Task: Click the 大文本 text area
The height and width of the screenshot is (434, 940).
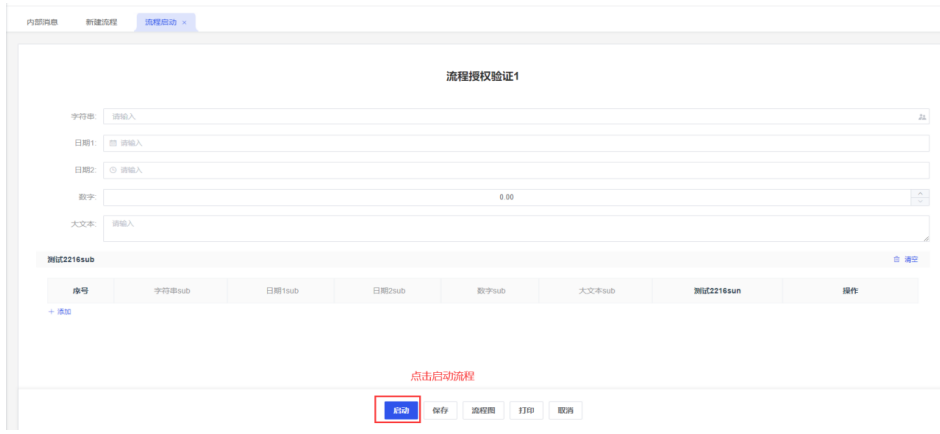Action: (x=516, y=228)
